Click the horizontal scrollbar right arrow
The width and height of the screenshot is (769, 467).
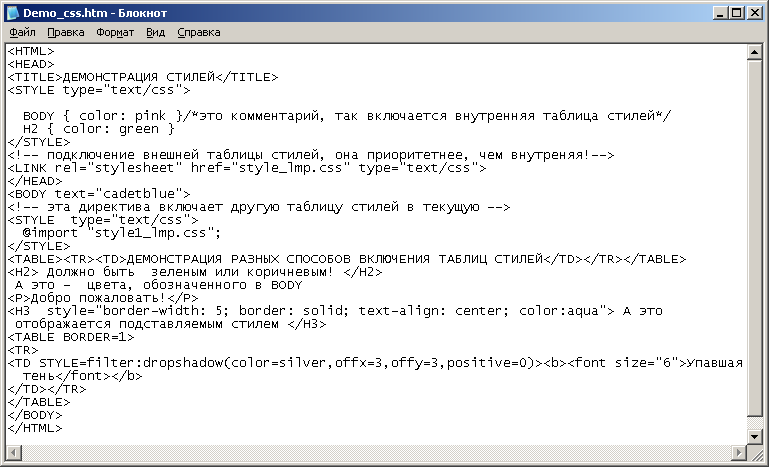pyautogui.click(x=739, y=452)
